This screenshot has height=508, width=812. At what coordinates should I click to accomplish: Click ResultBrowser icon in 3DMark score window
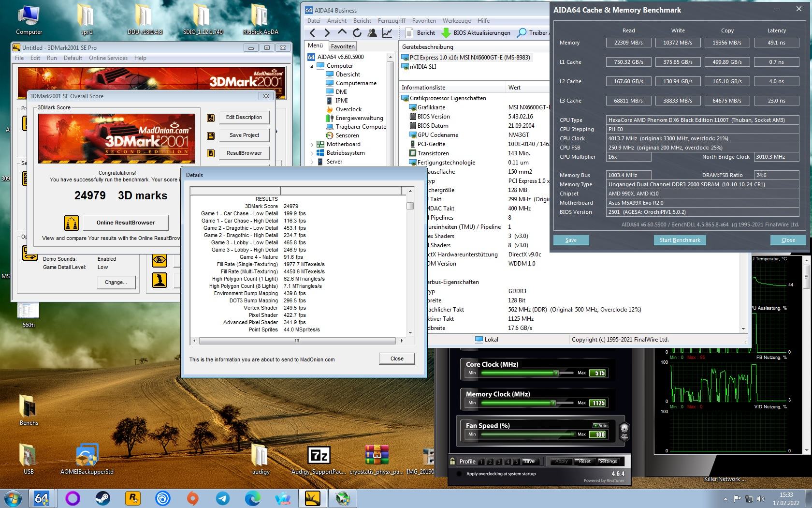click(x=211, y=153)
